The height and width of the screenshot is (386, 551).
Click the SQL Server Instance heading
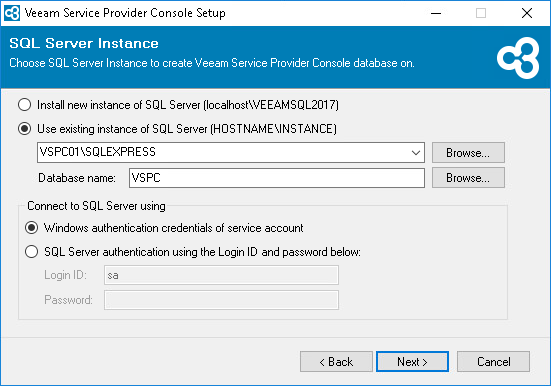[x=84, y=43]
